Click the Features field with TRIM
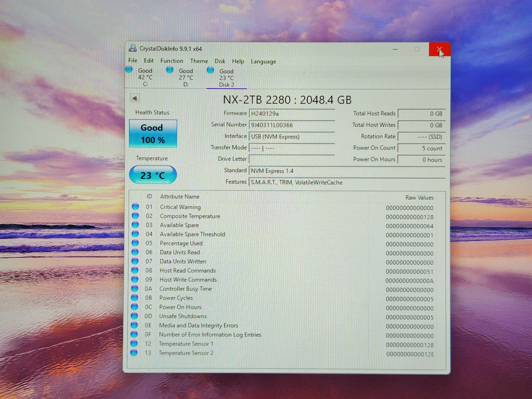 pos(347,182)
